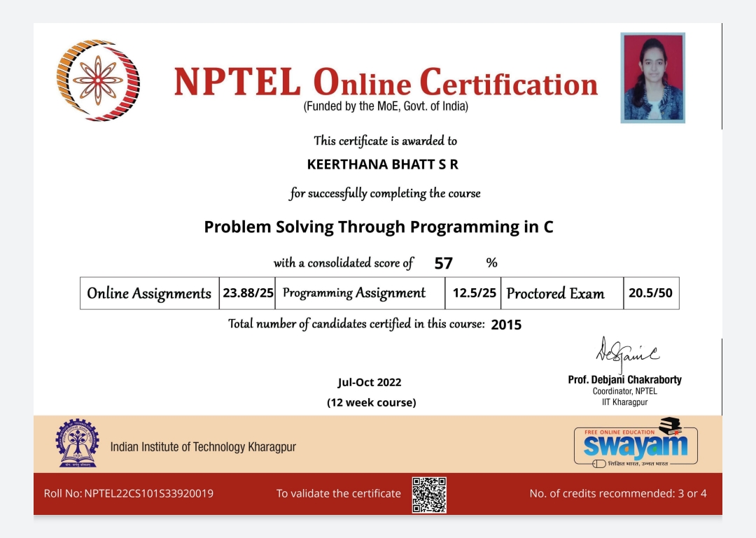This screenshot has width=756, height=538.
Task: Click the course title Problem Solving Through Programming in C
Action: [379, 227]
